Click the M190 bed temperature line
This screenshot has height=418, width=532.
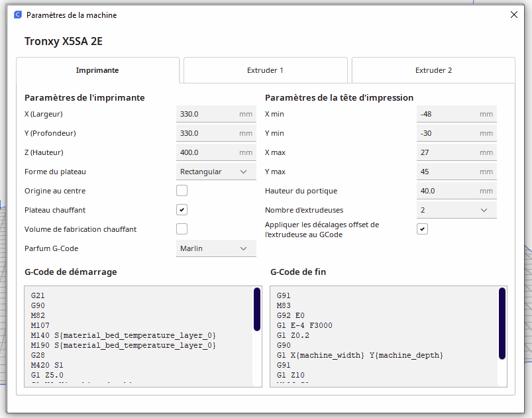coord(123,345)
